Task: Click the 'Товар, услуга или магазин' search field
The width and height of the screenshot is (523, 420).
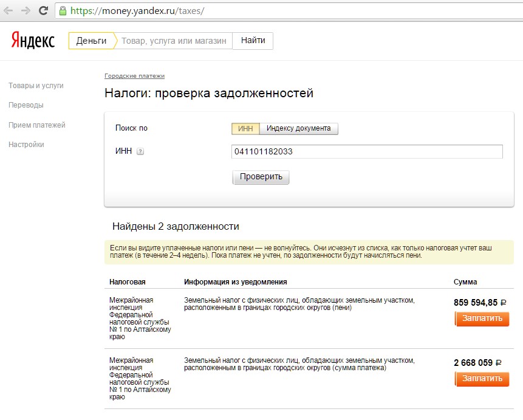Action: 174,41
